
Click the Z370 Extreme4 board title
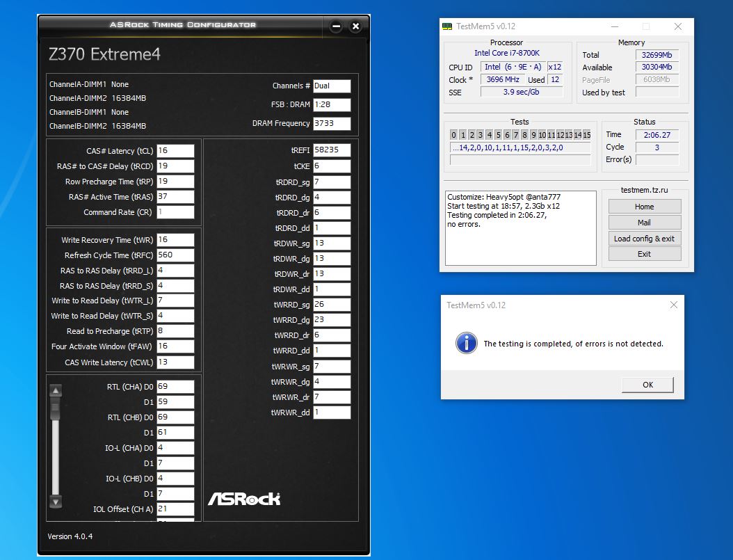coord(104,54)
